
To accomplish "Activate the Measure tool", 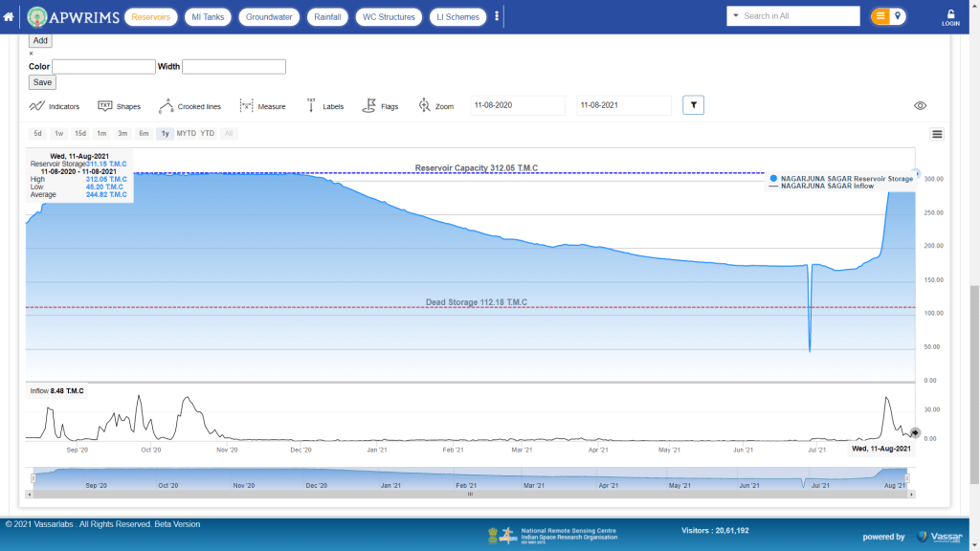I will pos(262,106).
